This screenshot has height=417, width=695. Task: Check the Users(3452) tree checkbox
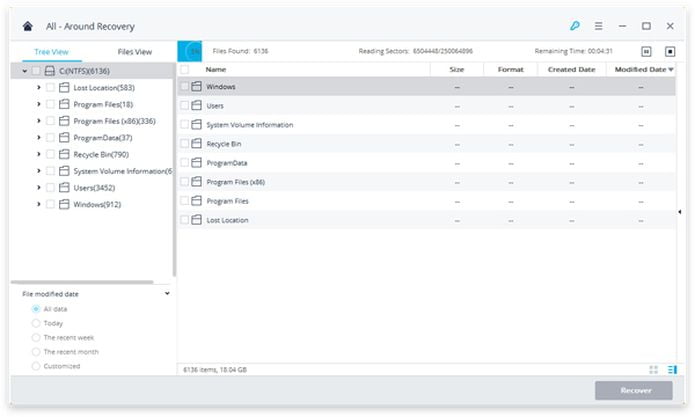50,187
